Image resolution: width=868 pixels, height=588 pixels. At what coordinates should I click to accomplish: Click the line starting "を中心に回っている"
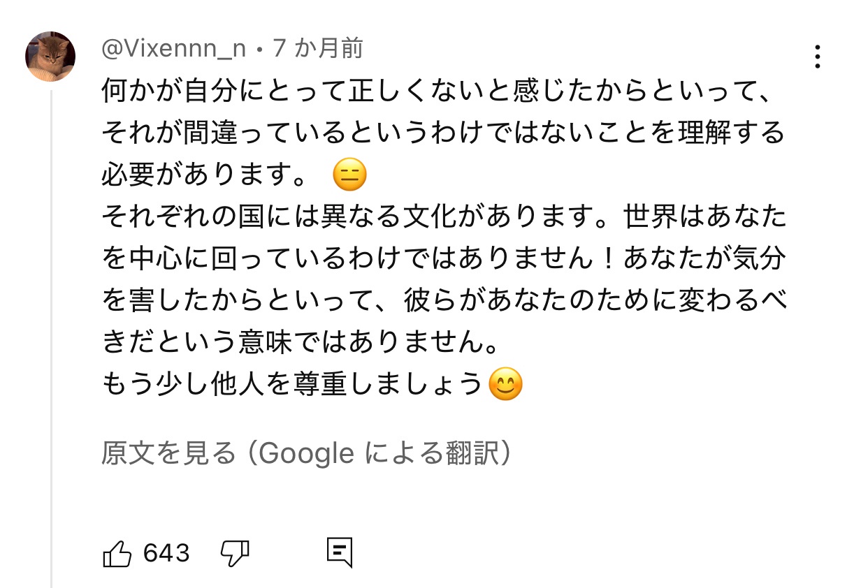pos(443,259)
